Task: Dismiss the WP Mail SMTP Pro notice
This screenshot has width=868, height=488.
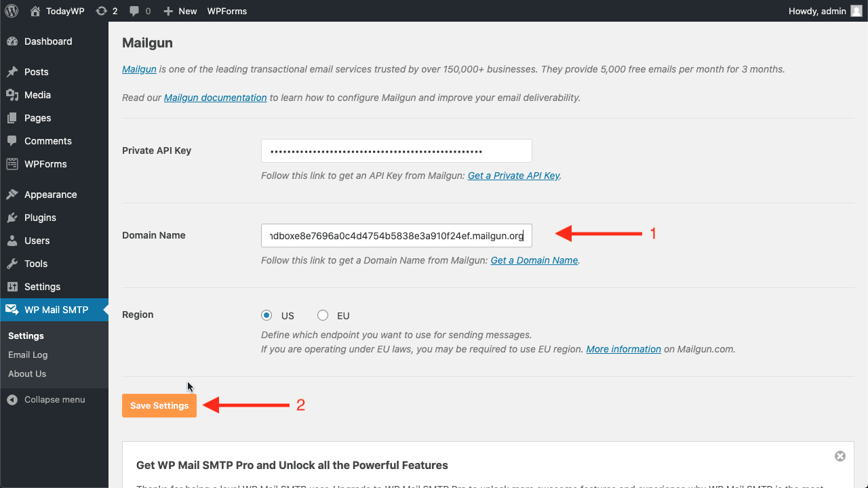Action: [x=840, y=456]
